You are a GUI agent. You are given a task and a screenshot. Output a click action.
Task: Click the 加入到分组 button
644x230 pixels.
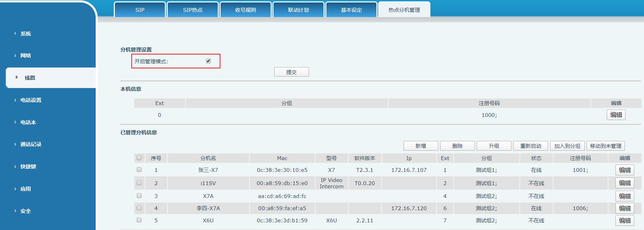coord(567,146)
